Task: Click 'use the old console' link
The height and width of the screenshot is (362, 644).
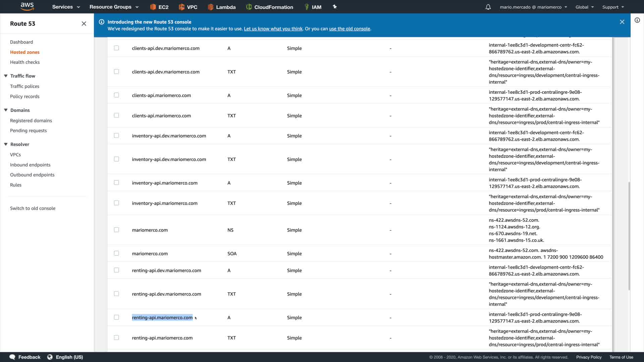Action: (x=350, y=29)
